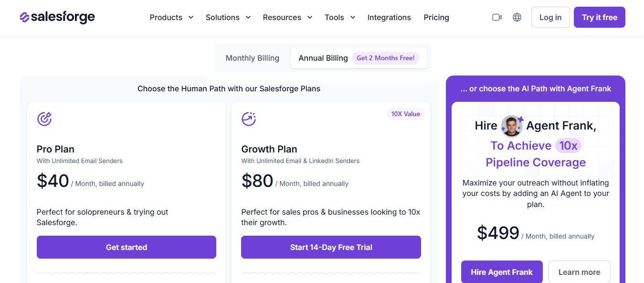
Task: Click the 10X Value badge
Action: (x=405, y=114)
